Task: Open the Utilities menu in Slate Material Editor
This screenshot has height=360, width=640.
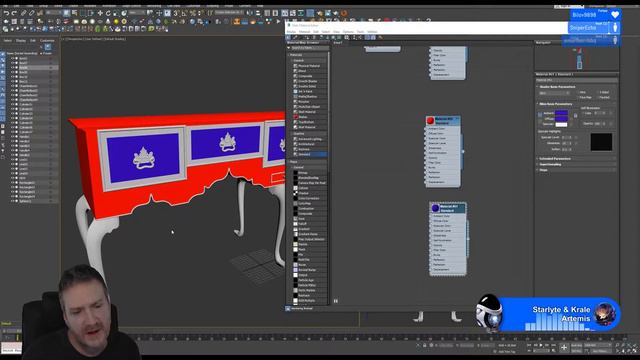Action: 372,32
